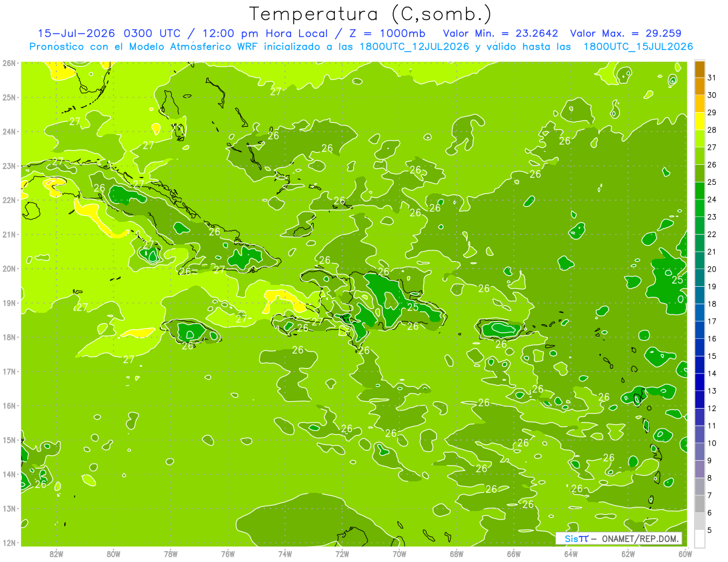
Task: Click legend value 15 on color scale
Action: pyautogui.click(x=712, y=356)
